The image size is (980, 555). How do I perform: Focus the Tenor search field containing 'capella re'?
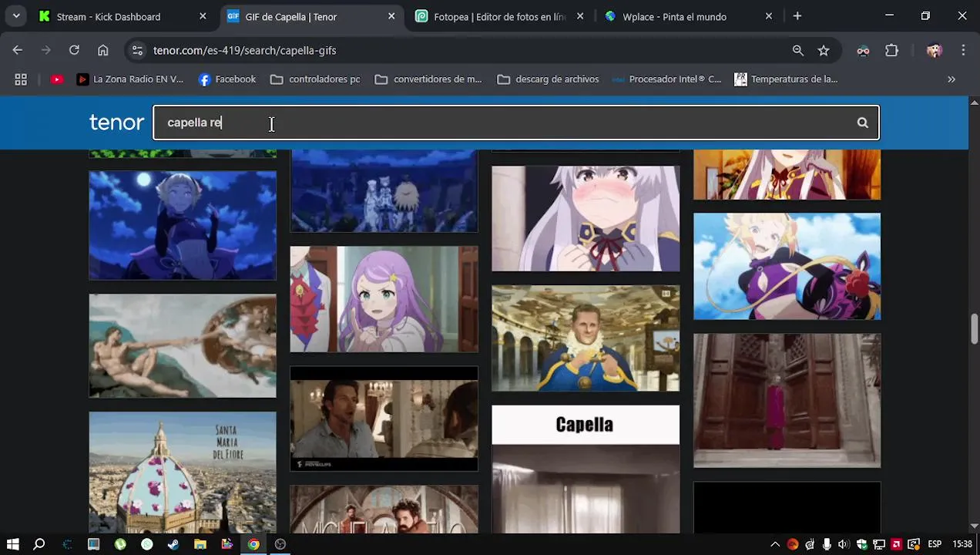pyautogui.click(x=515, y=123)
